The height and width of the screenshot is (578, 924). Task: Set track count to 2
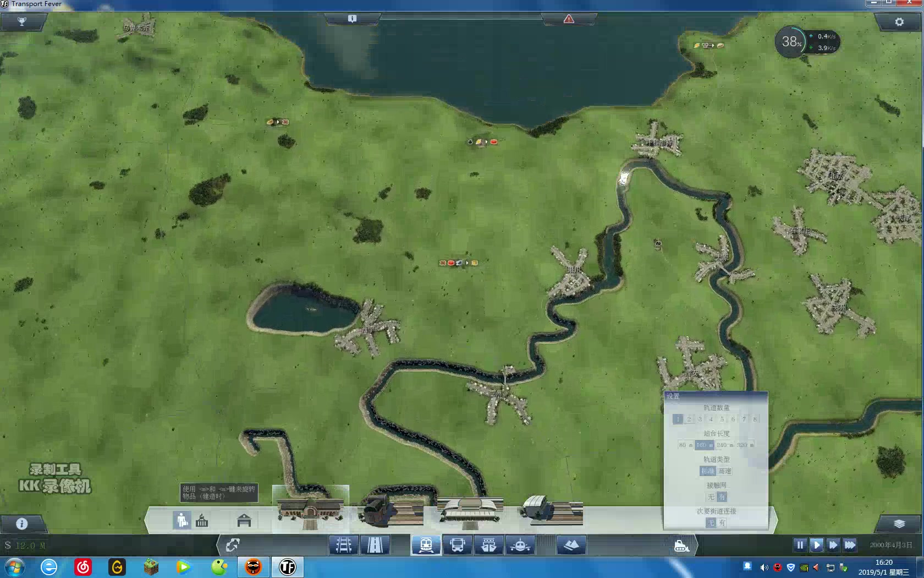[x=689, y=419]
